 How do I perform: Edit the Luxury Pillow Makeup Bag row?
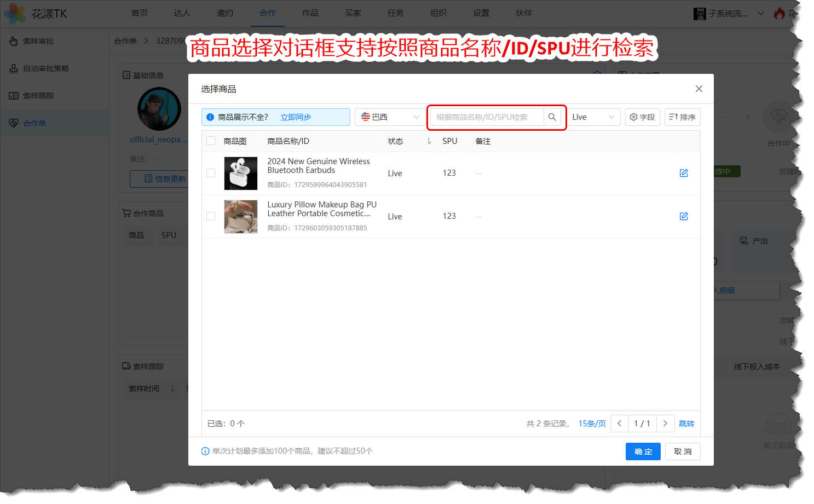click(683, 216)
